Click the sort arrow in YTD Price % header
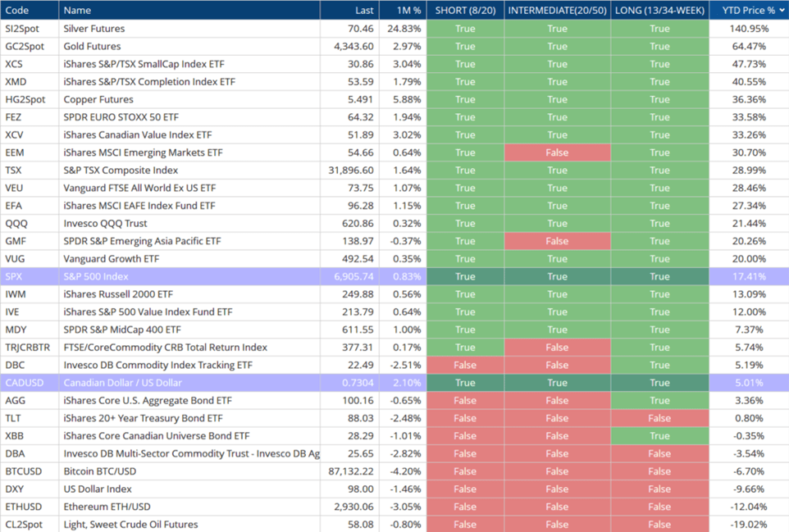Screen dimensions: 789x532 point(782,11)
